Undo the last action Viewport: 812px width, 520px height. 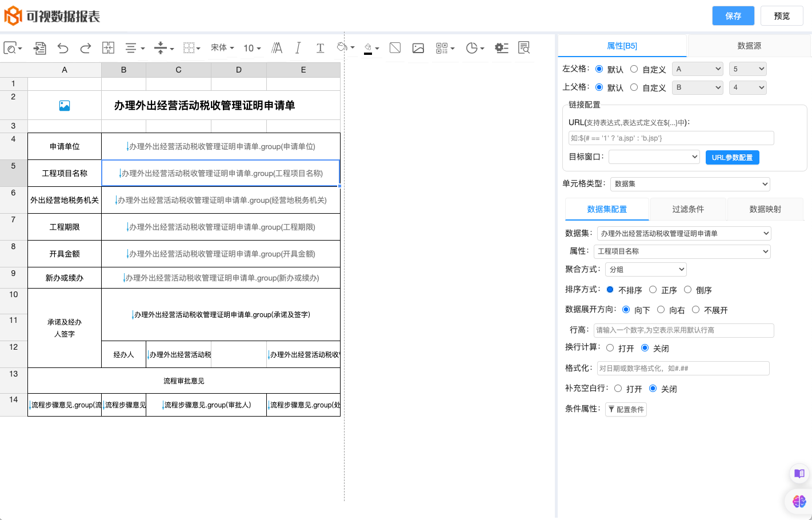pyautogui.click(x=63, y=48)
